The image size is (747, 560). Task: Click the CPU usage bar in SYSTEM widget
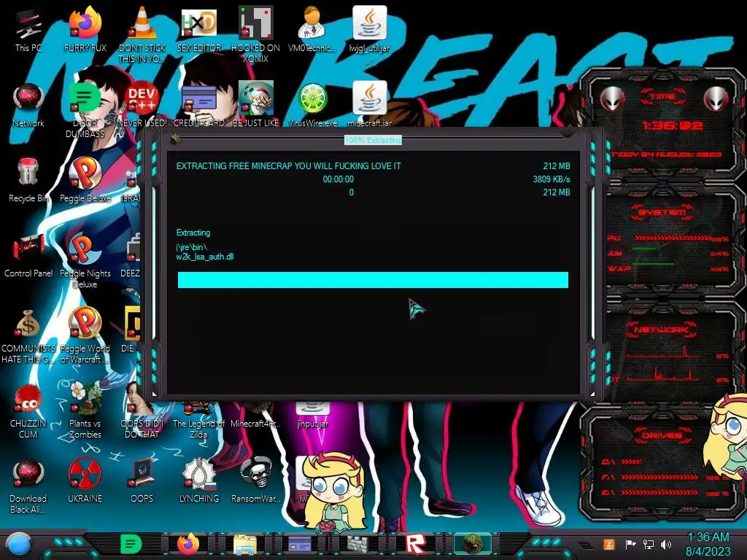pyautogui.click(x=673, y=238)
